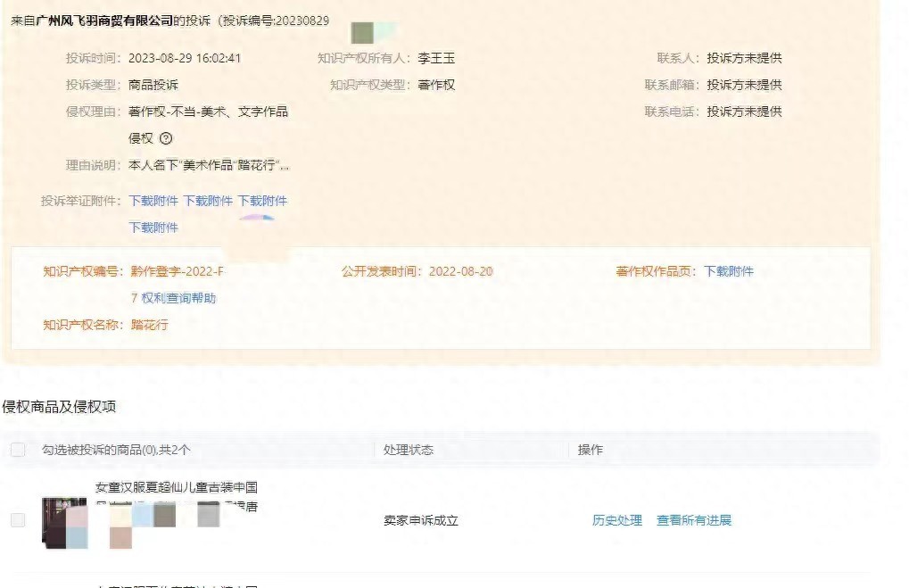Click the 操作 column header
This screenshot has width=909, height=588.
591,450
